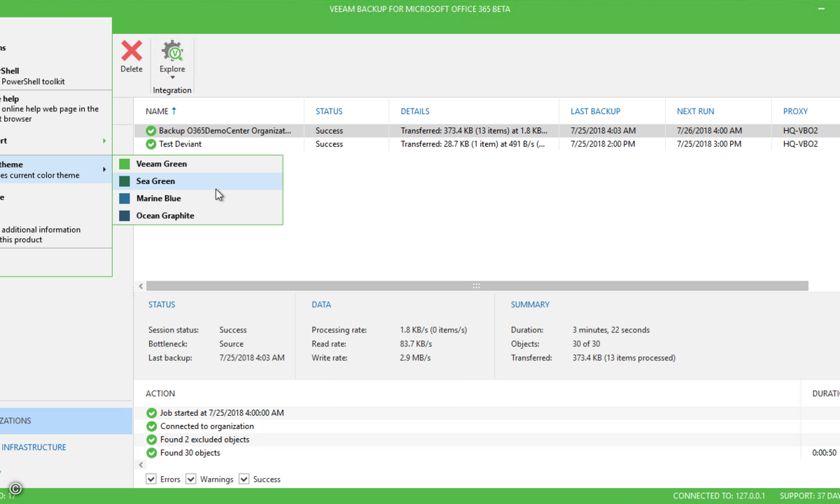The width and height of the screenshot is (840, 504).
Task: Expand the Explore button dropdown arrow
Action: [172, 78]
